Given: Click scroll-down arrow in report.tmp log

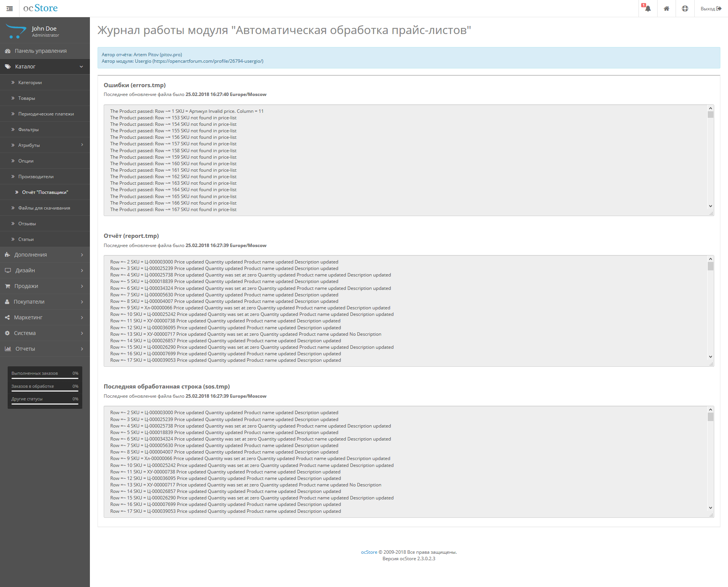Looking at the screenshot, I should click(710, 357).
